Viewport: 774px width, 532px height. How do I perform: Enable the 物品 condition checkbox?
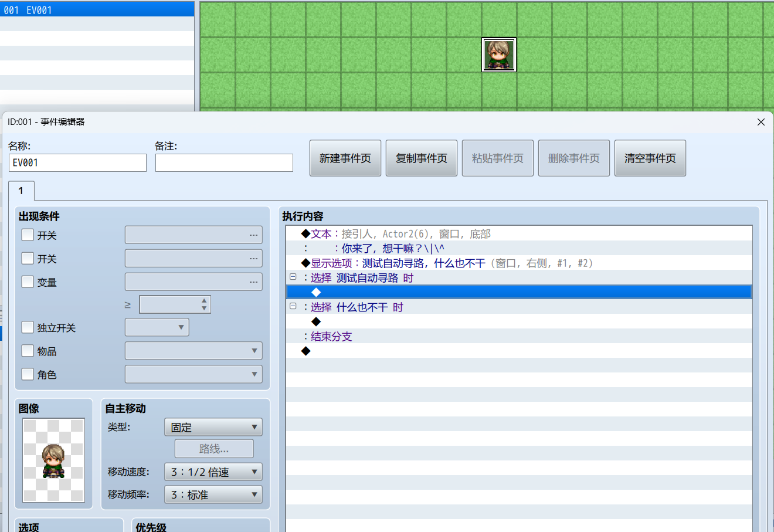28,351
